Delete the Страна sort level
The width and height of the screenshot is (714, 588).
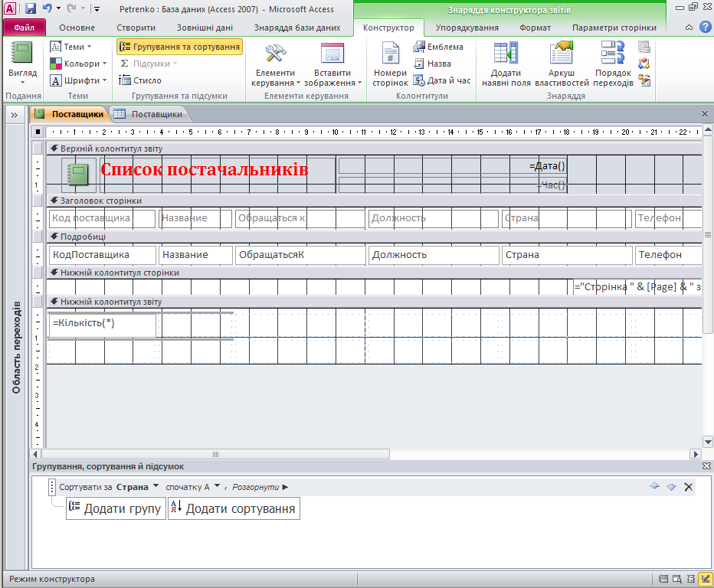(688, 487)
